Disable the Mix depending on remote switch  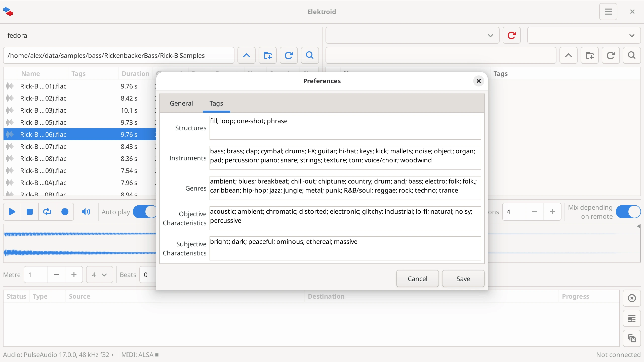[x=628, y=212]
